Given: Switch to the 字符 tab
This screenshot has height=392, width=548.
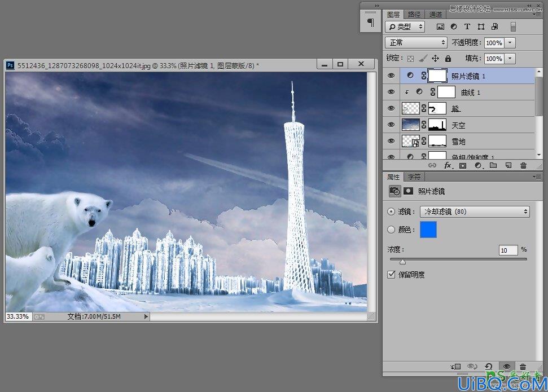Looking at the screenshot, I should [414, 177].
